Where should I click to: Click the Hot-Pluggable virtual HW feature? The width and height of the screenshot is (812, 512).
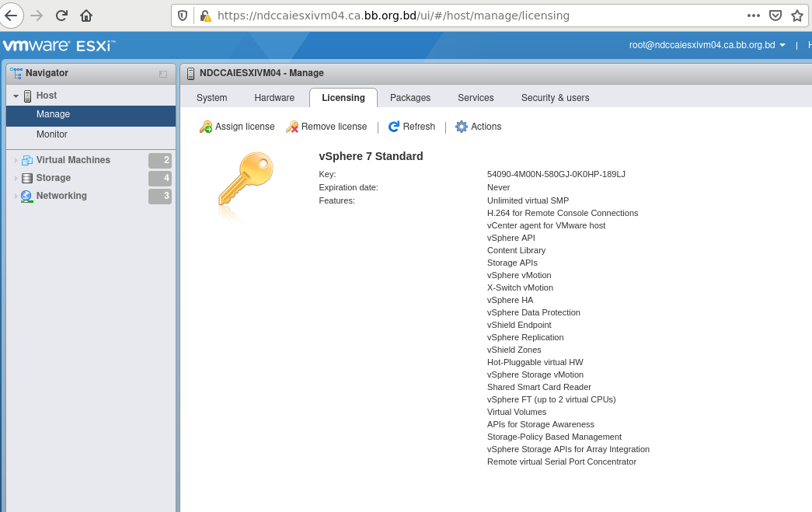535,362
